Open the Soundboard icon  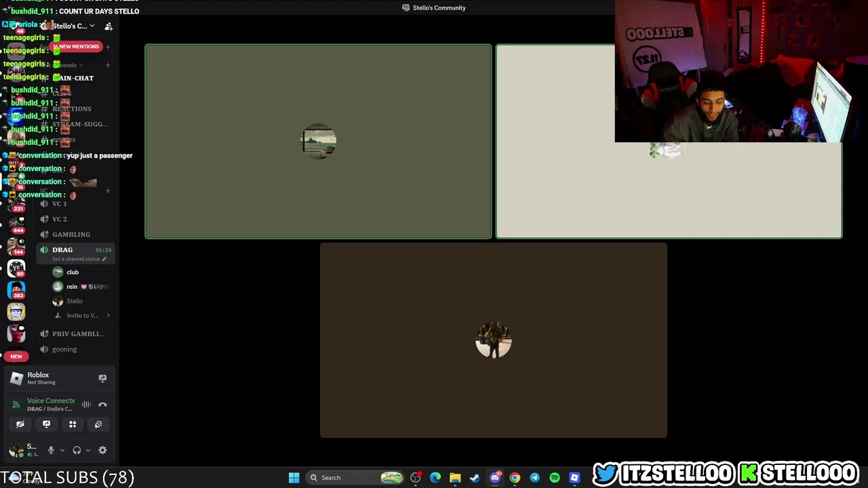click(98, 424)
